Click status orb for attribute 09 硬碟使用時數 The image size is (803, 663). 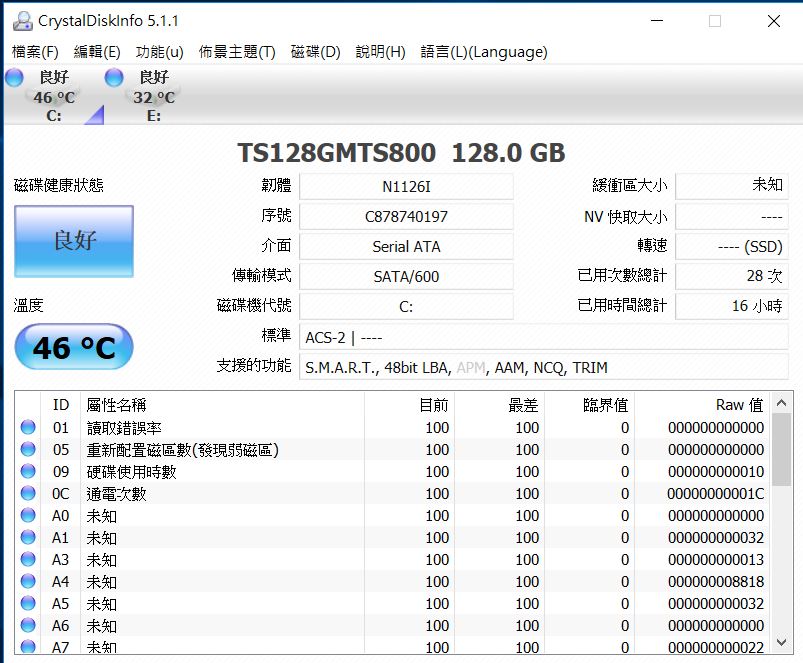[28, 471]
